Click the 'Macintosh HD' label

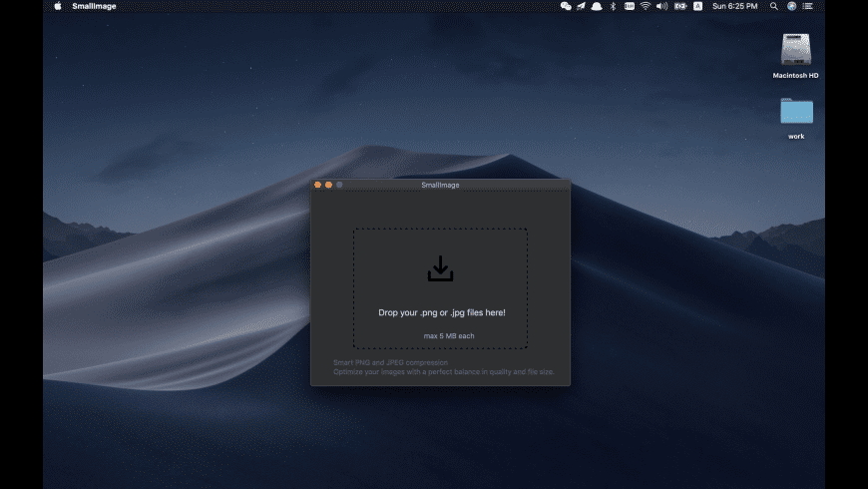point(795,75)
